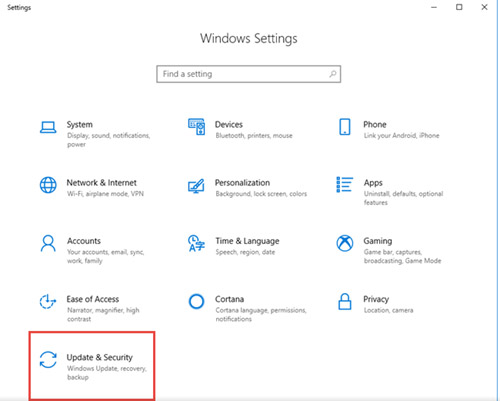Click 'Your accounts, email, sync' description
This screenshot has height=401, width=500.
click(105, 256)
